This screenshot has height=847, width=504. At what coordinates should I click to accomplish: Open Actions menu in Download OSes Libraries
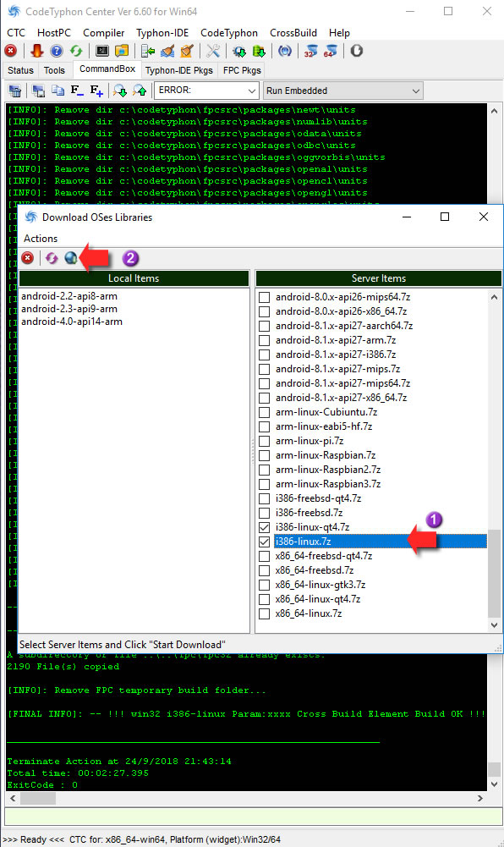pyautogui.click(x=41, y=239)
